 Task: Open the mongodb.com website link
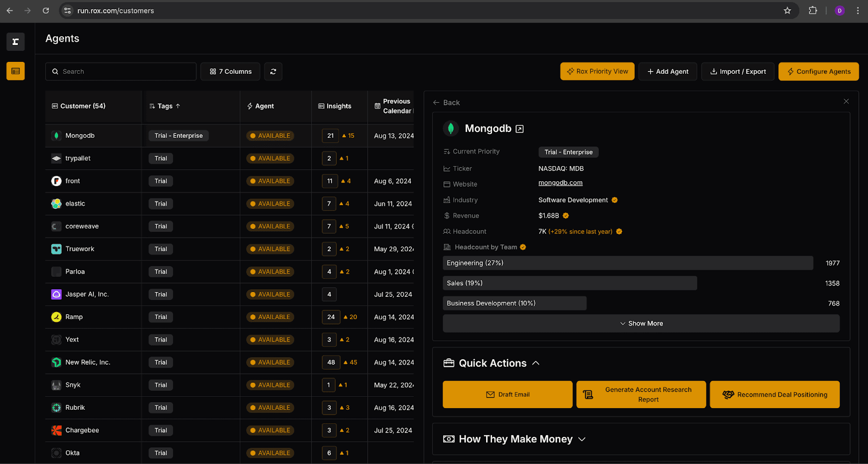pyautogui.click(x=560, y=183)
